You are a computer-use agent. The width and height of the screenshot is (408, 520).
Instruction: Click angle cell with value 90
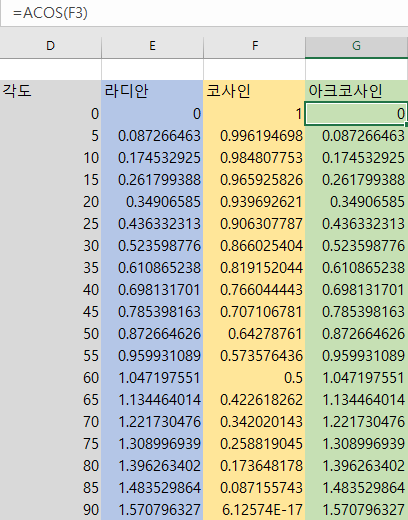[x=51, y=510]
